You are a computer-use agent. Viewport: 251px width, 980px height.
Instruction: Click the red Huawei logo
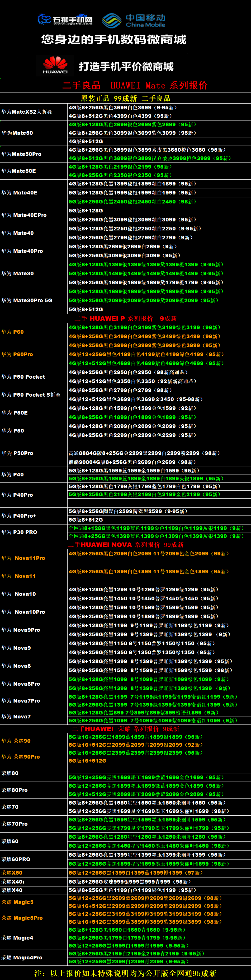(55, 65)
